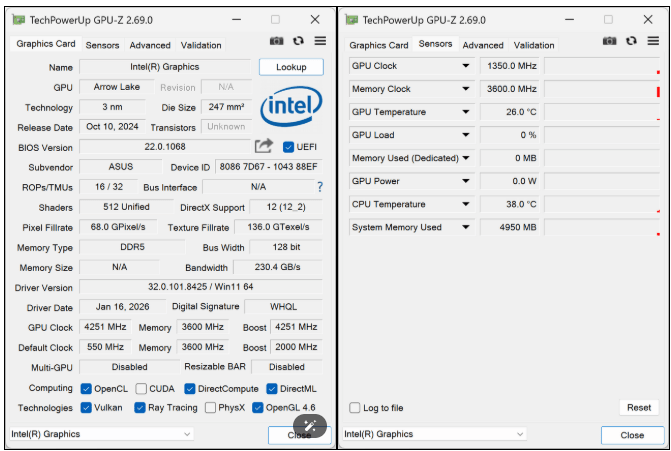This screenshot has height=451, width=671.
Task: Click the Digital Signature value WHQL
Action: click(x=283, y=307)
